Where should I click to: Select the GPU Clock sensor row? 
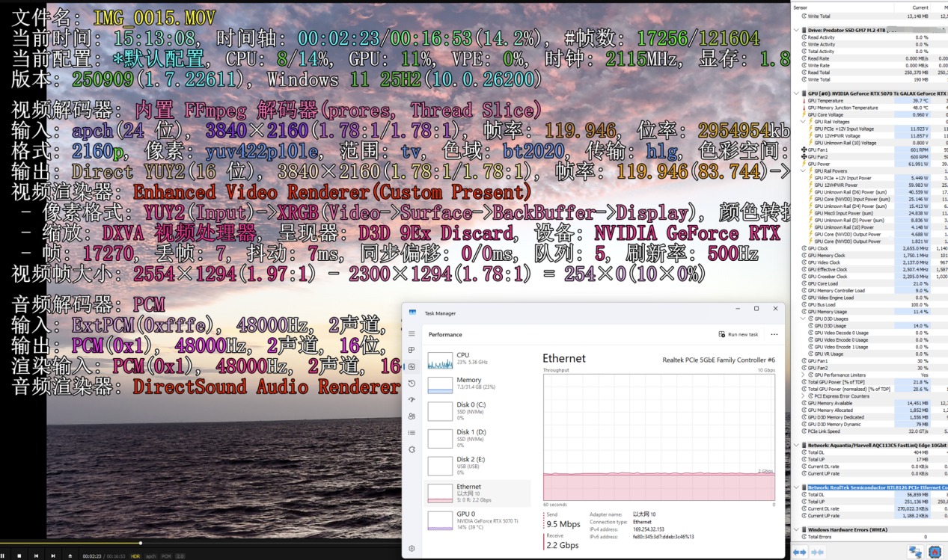click(x=870, y=248)
